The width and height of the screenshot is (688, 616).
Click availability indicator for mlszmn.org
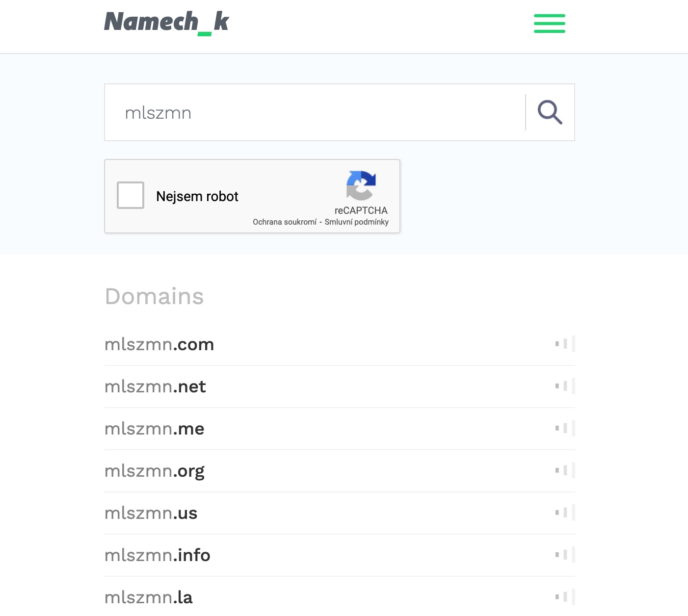click(565, 470)
